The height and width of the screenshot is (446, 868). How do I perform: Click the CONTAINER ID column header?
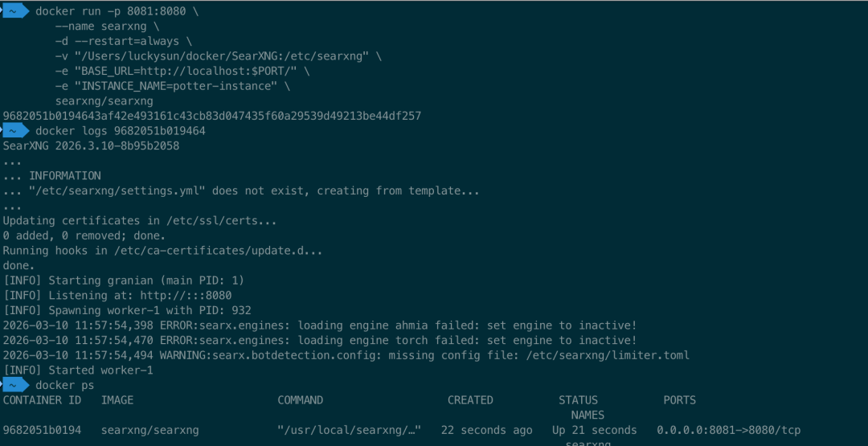pos(42,400)
